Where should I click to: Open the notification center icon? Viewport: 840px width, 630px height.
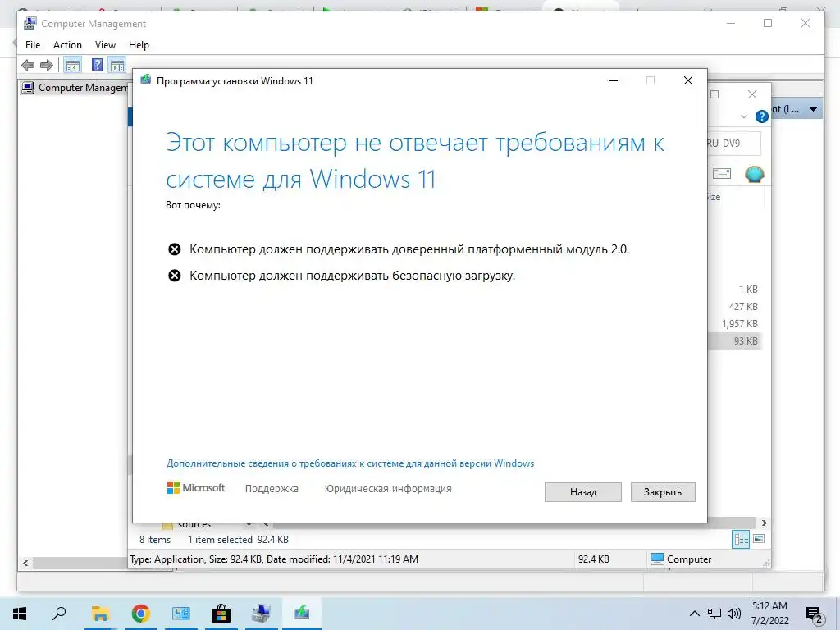(x=814, y=614)
